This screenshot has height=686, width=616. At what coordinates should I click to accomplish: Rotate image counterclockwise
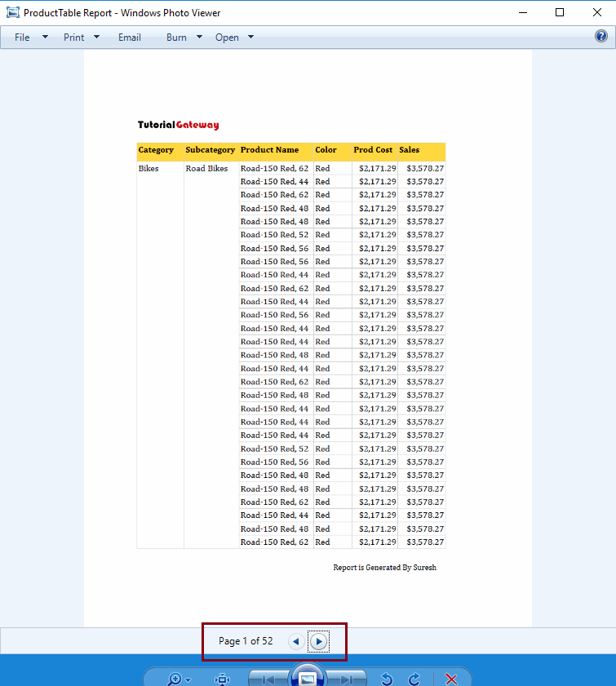387,679
